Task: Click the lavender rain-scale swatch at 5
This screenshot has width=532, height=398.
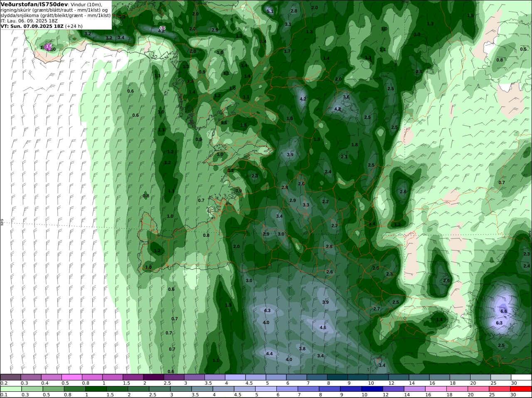Action: point(266,389)
